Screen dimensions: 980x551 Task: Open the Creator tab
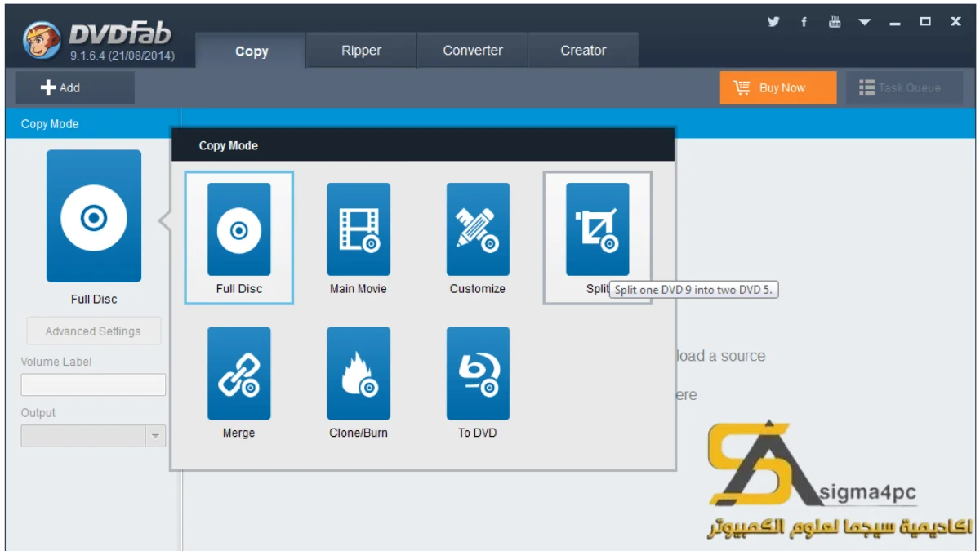[x=583, y=51]
